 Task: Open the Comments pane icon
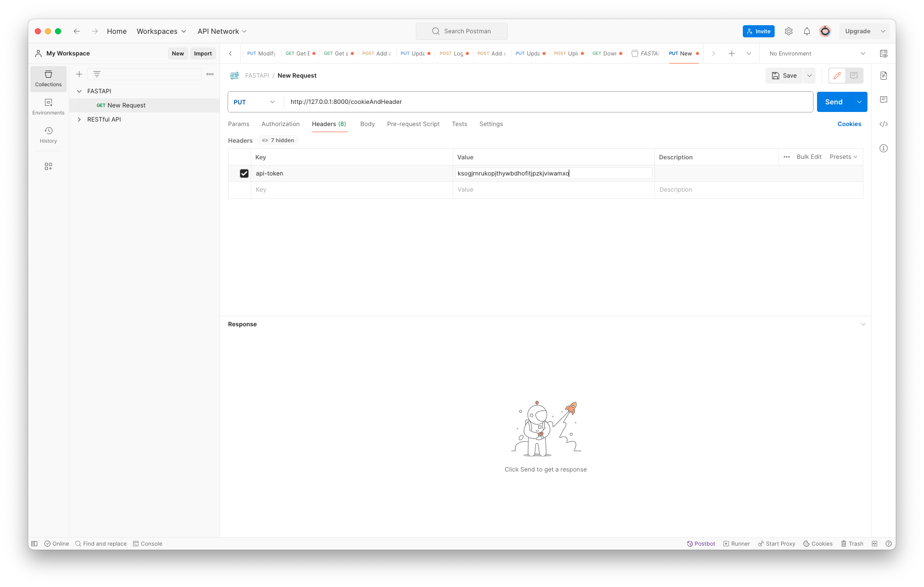884,100
